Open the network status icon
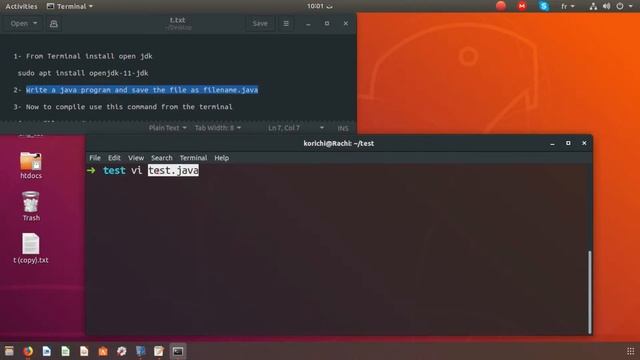Viewport: 640px width, 360px height. (x=593, y=6)
